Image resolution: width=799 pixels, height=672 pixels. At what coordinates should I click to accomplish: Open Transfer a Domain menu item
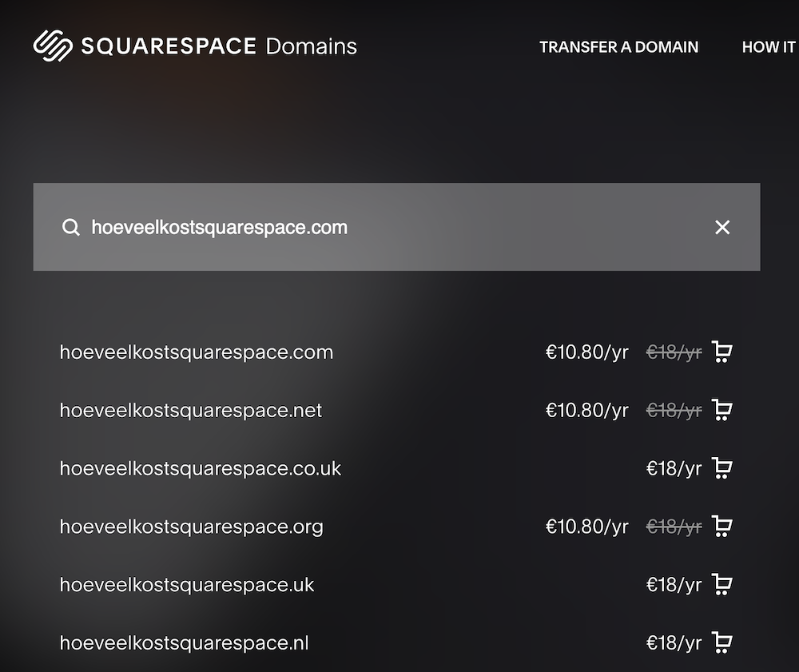618,47
